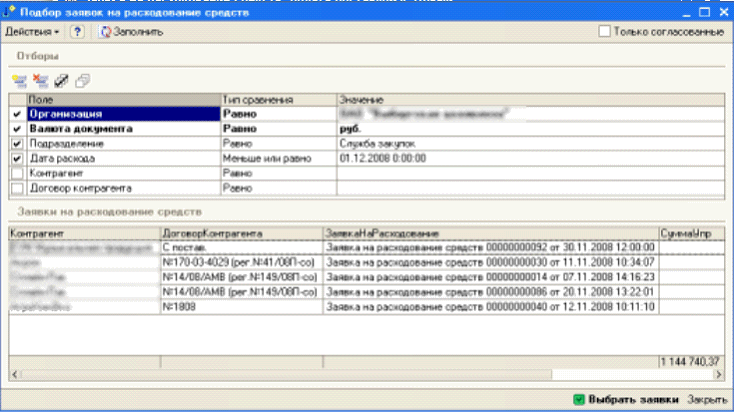This screenshot has height=413, width=735.
Task: Uncheck the Дата расхода filter checkbox
Action: click(x=17, y=158)
